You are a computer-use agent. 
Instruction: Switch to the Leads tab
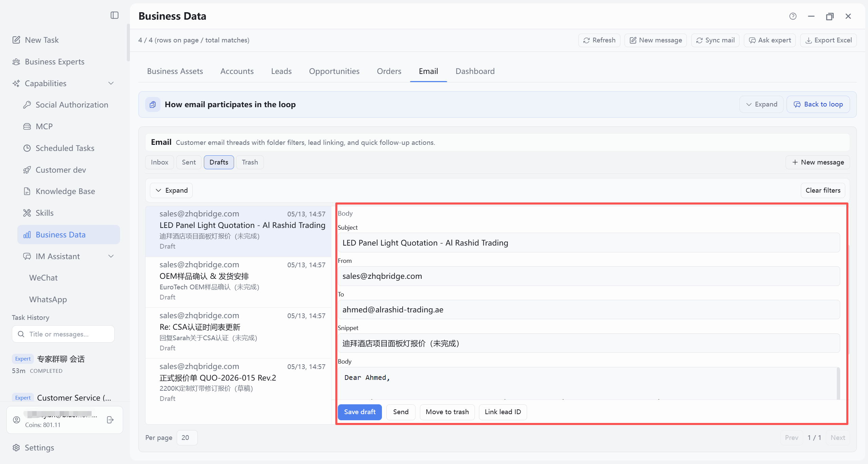point(281,71)
